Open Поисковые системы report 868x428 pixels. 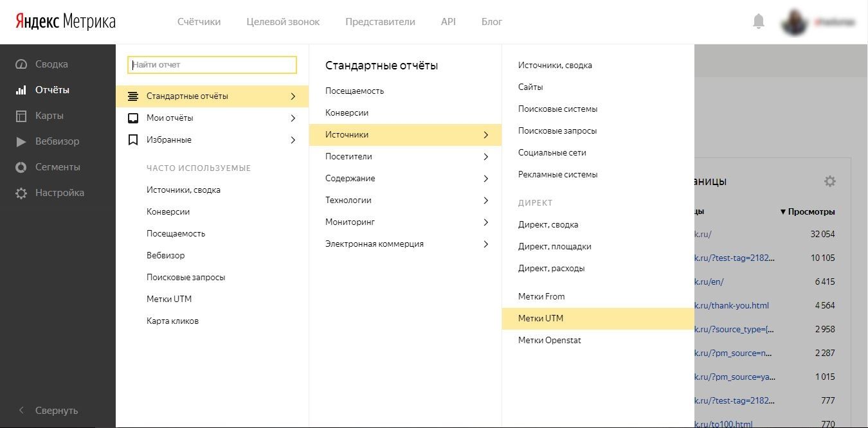[x=557, y=109]
